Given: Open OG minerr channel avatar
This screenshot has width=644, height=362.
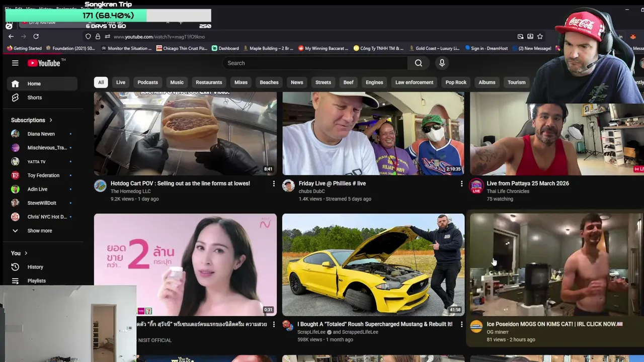Looking at the screenshot, I should (x=476, y=326).
